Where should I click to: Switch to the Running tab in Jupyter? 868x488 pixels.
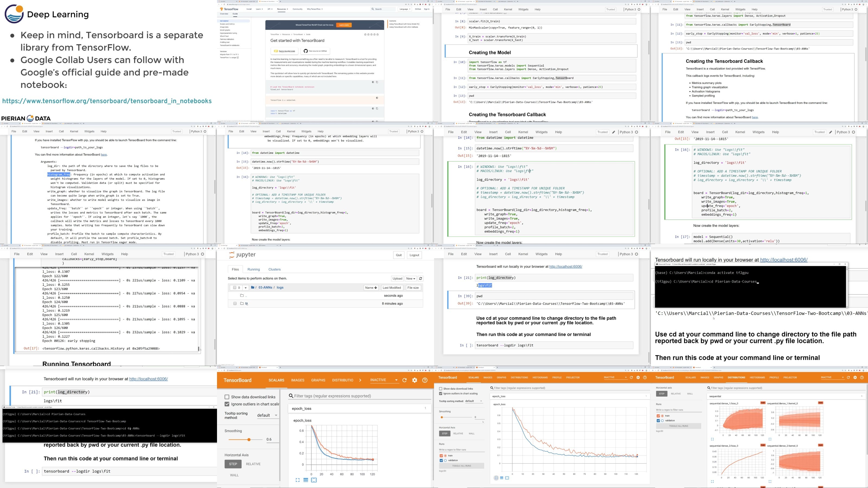(253, 269)
